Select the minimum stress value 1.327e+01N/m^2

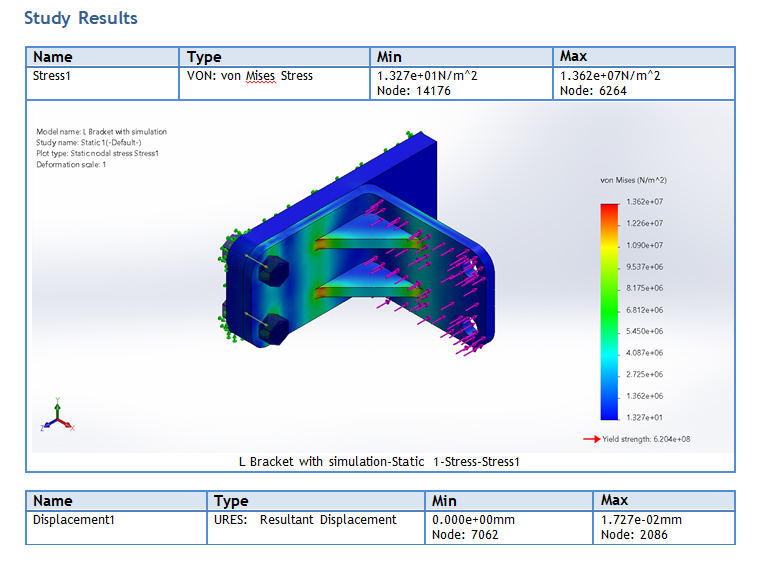tap(427, 76)
